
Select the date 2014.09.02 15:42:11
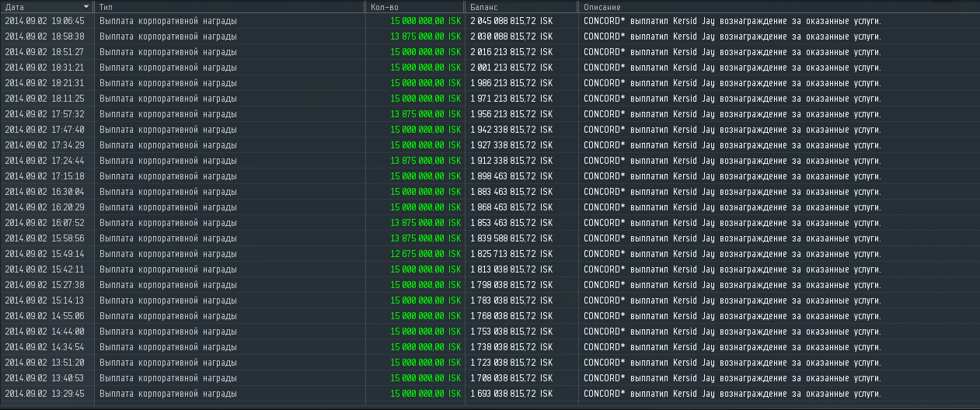click(44, 269)
